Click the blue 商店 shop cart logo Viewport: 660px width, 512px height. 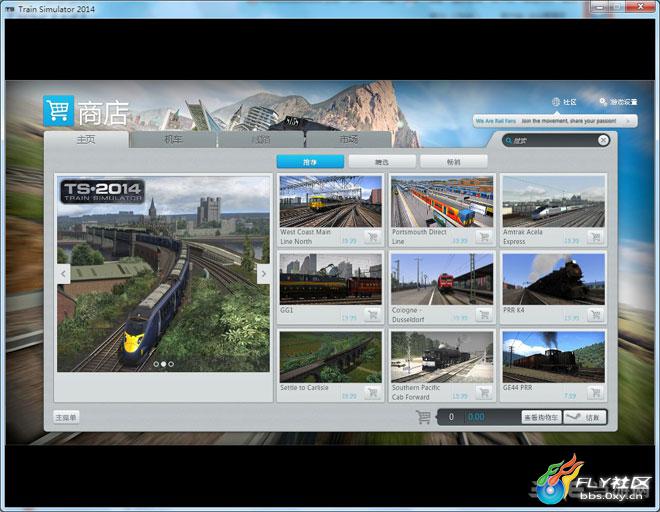coord(59,111)
